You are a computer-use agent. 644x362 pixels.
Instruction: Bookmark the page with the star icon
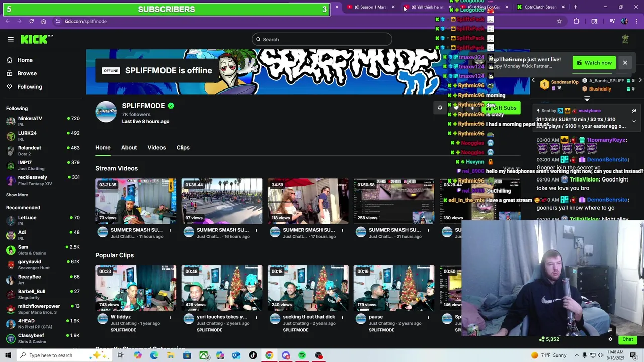click(x=559, y=21)
